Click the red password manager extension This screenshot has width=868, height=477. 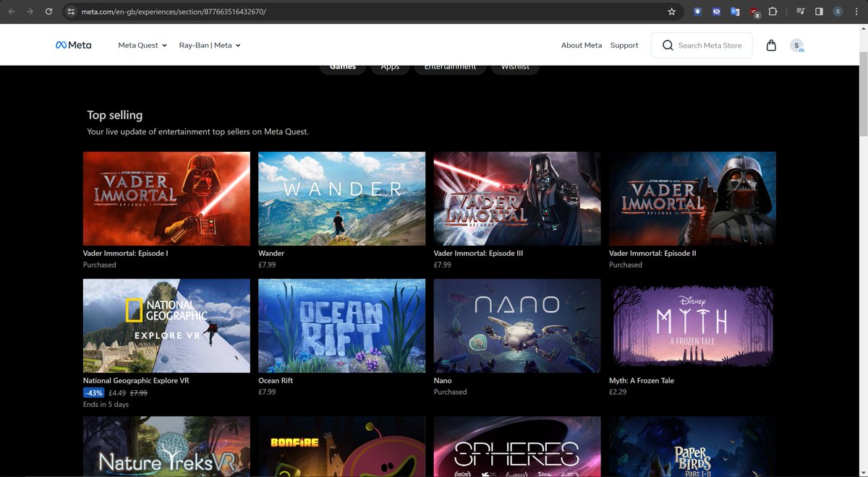(754, 11)
